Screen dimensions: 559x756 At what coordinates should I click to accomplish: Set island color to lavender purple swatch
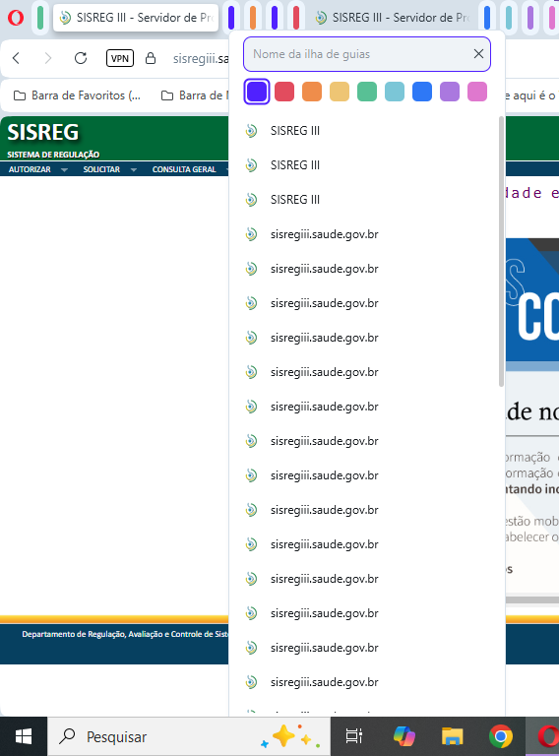click(450, 92)
